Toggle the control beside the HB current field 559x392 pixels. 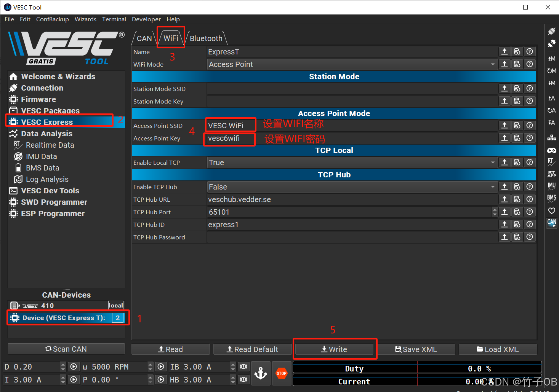click(x=243, y=379)
